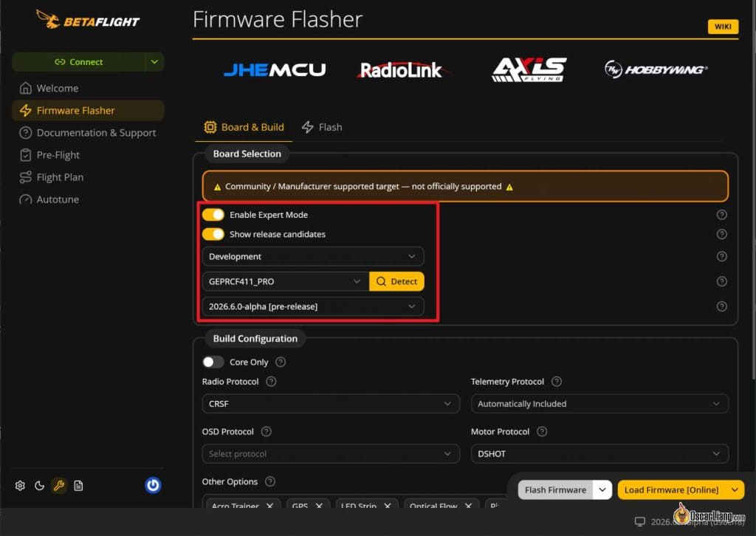This screenshot has width=756, height=536.
Task: Open the WIKI link
Action: point(722,27)
